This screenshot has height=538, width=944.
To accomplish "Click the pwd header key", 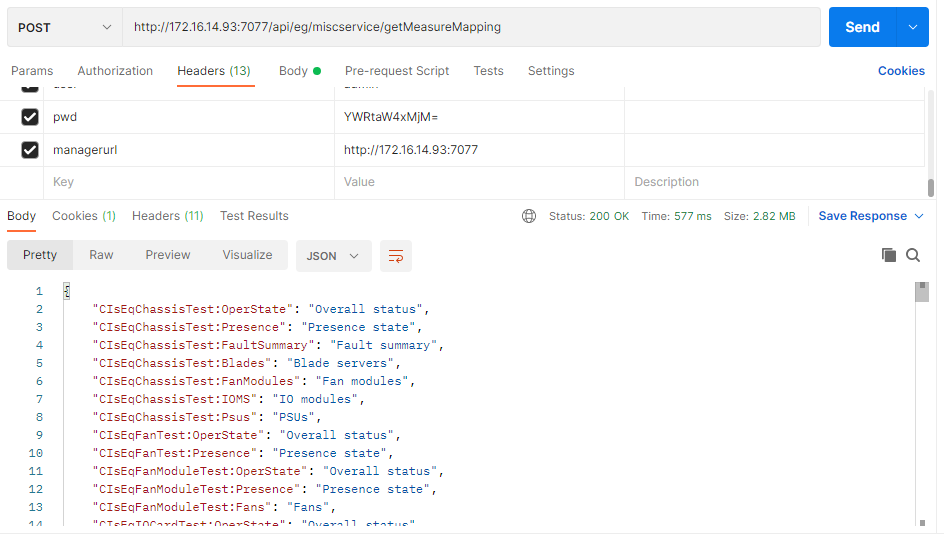I will (65, 117).
